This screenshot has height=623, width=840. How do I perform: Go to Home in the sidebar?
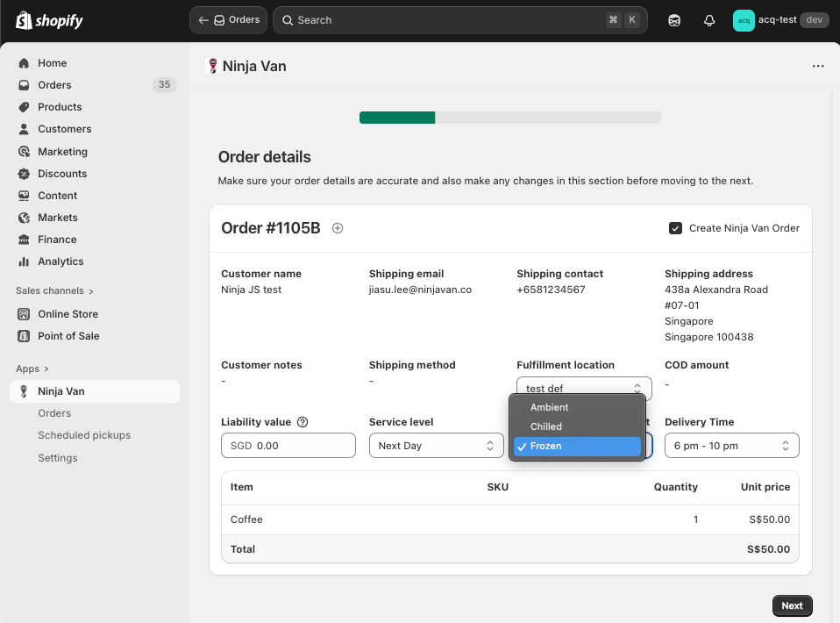pos(53,63)
